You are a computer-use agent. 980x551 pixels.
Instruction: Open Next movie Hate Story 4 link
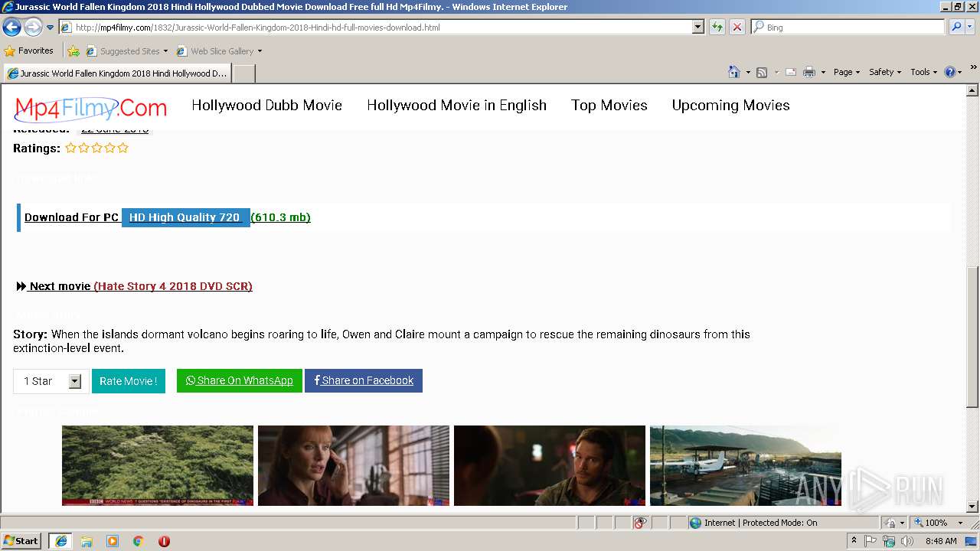pos(135,286)
